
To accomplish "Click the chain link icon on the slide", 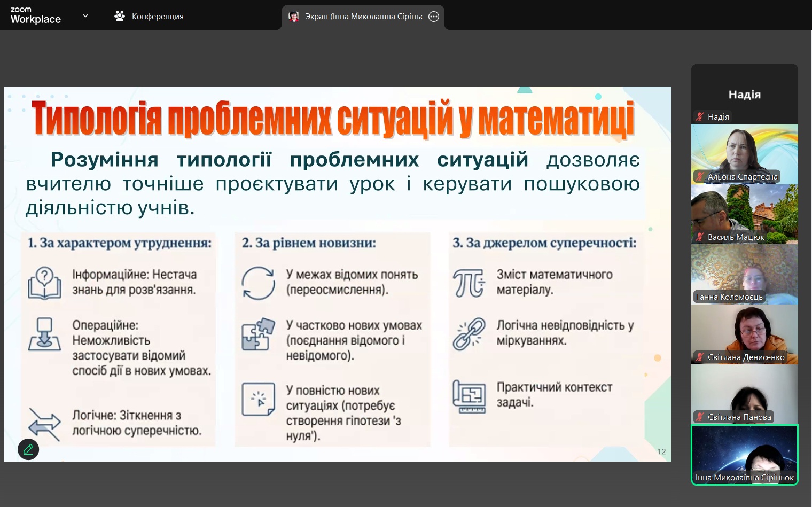I will click(x=469, y=334).
